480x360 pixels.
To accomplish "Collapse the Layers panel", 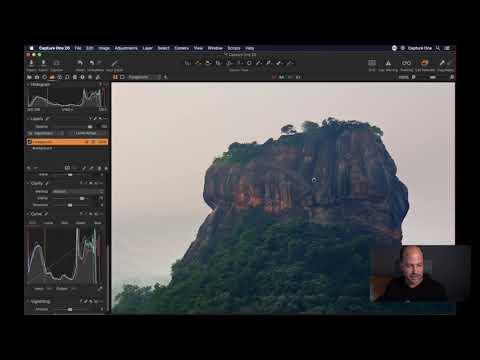I will pos(28,119).
